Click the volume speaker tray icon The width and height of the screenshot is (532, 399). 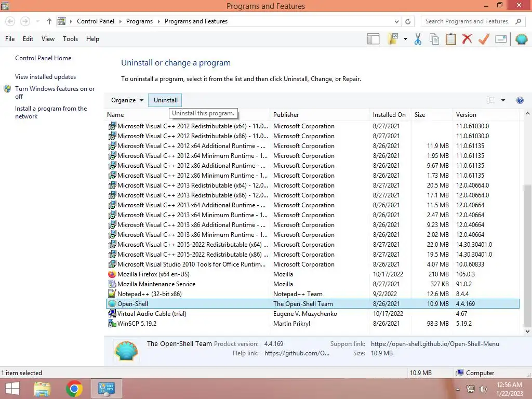point(483,389)
